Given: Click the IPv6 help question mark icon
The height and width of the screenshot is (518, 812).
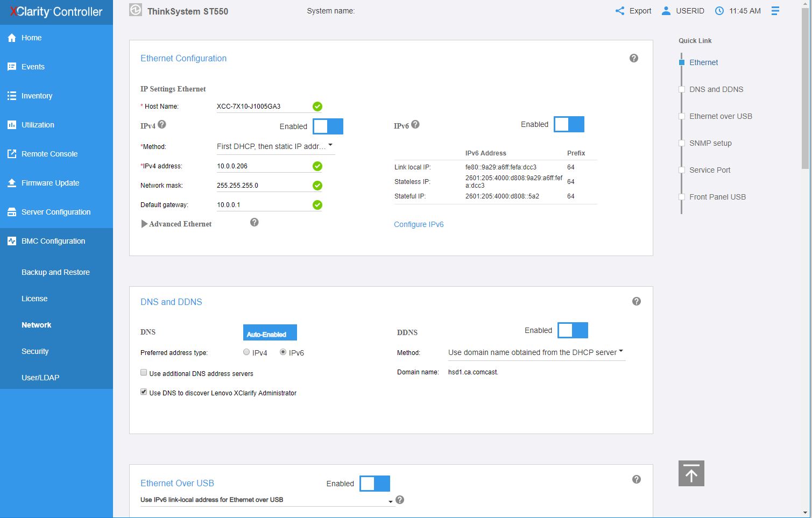Looking at the screenshot, I should [x=415, y=124].
